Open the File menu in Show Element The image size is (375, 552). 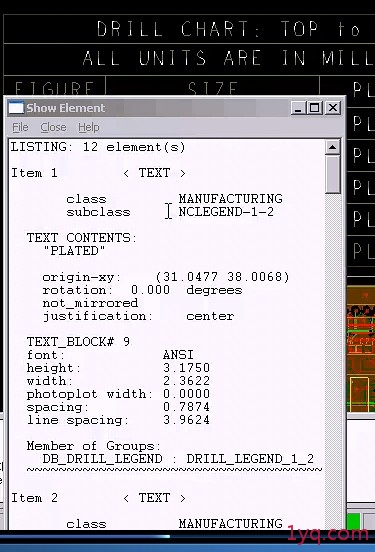[x=20, y=127]
